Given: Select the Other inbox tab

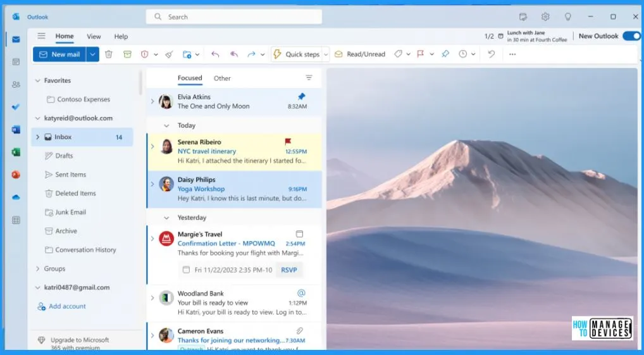Looking at the screenshot, I should 222,78.
